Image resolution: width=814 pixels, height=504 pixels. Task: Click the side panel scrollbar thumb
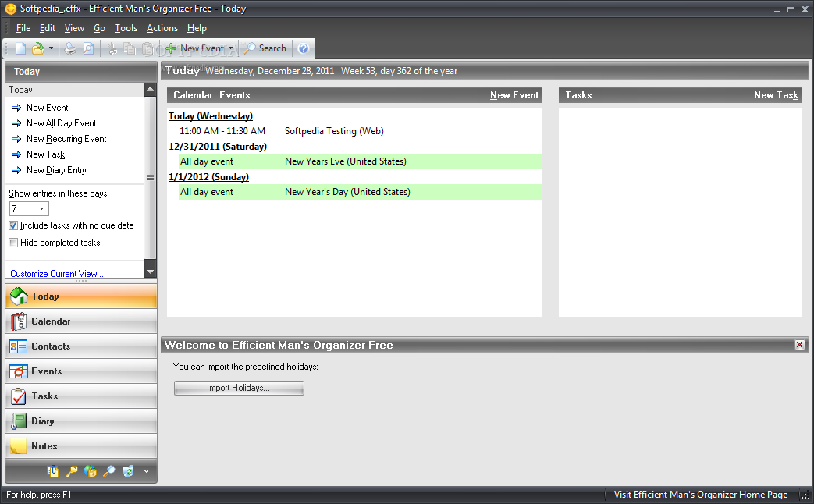150,177
